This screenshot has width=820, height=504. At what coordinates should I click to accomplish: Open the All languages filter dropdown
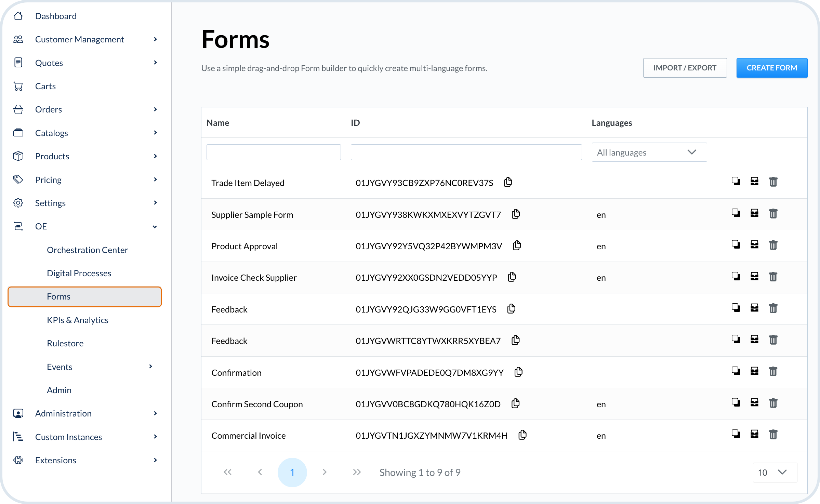649,152
